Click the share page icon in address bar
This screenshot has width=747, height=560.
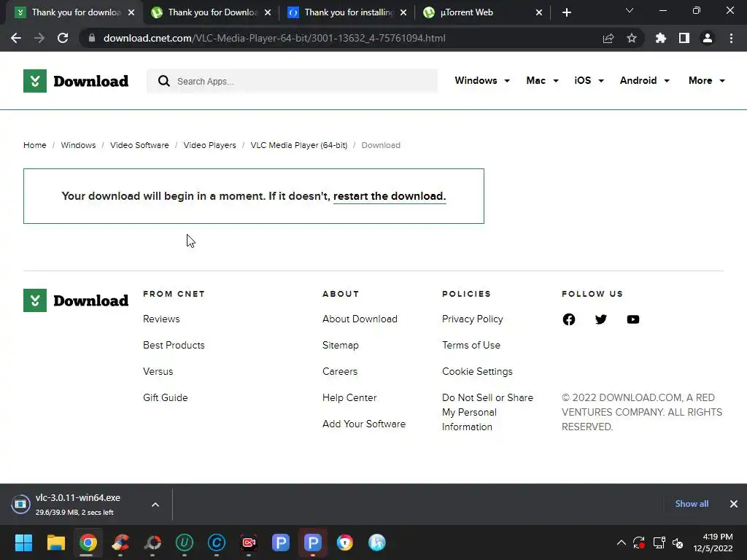(608, 38)
